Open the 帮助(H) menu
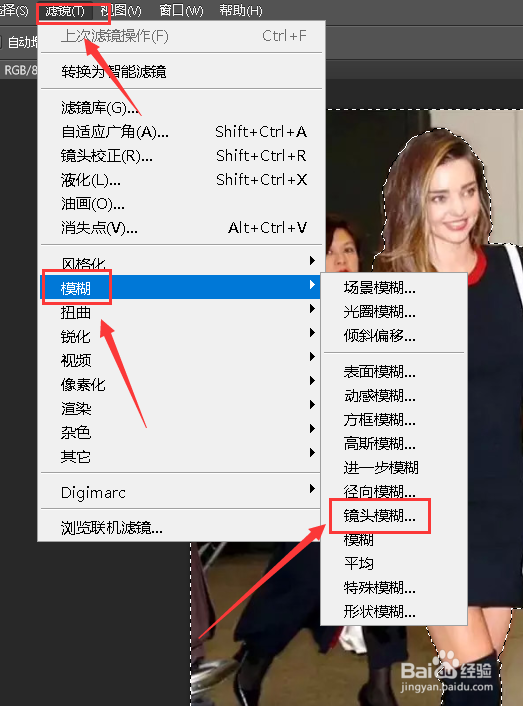Image resolution: width=523 pixels, height=706 pixels. (240, 10)
